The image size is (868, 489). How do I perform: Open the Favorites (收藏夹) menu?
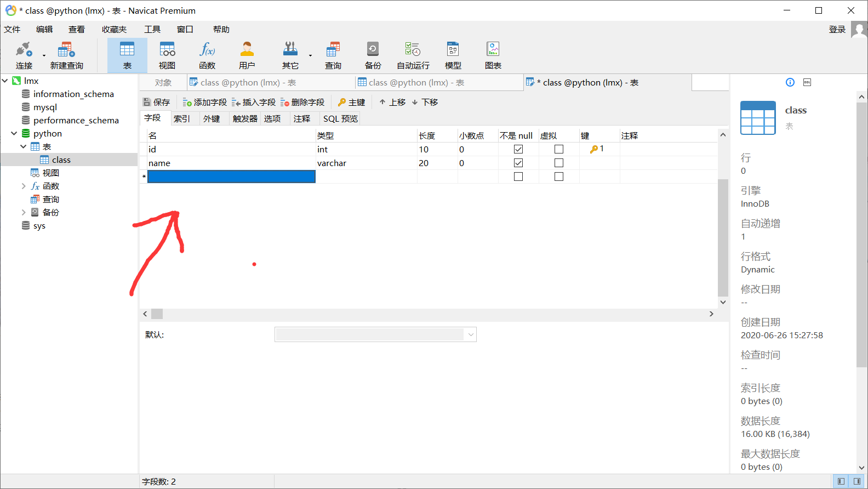tap(114, 30)
